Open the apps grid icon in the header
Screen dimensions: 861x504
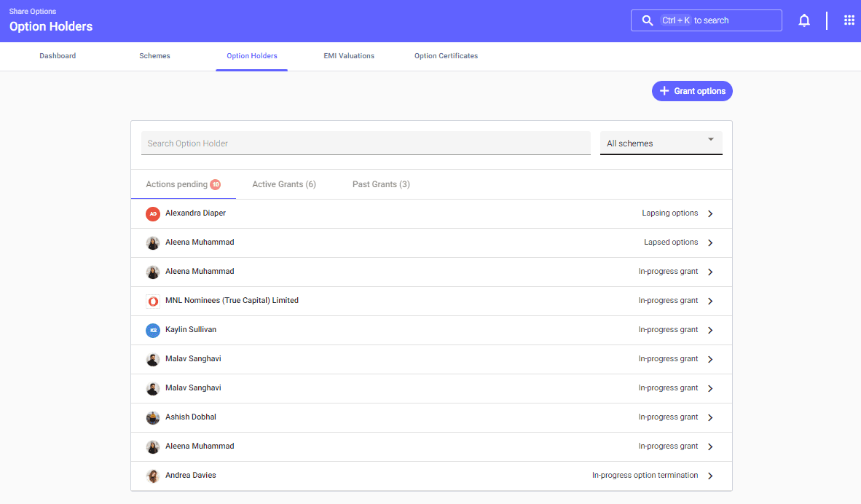(849, 20)
